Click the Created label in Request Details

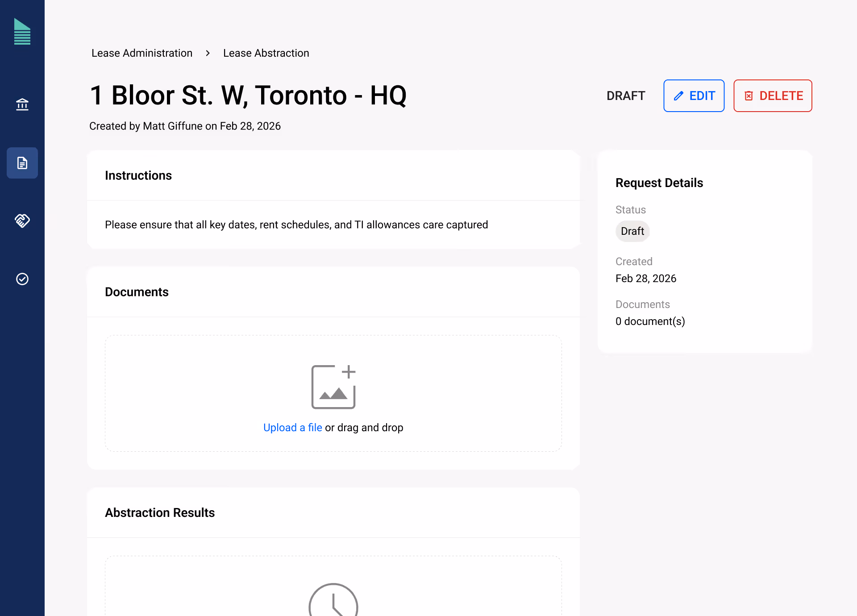click(x=634, y=262)
